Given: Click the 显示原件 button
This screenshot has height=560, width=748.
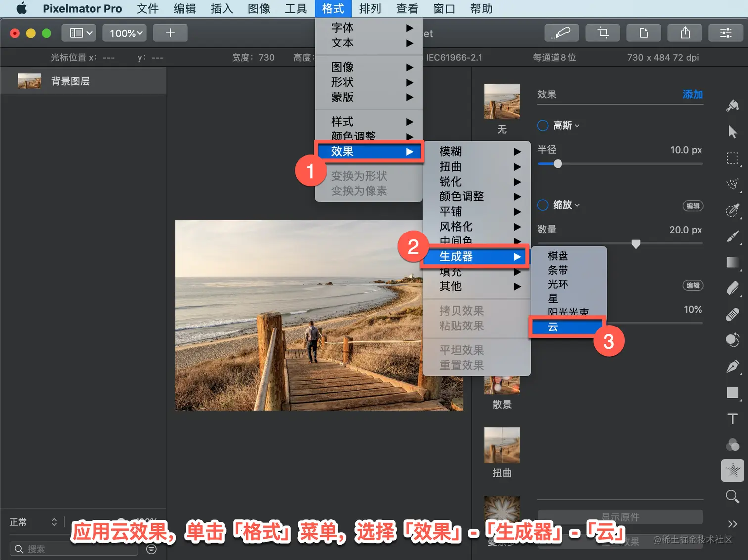Looking at the screenshot, I should (620, 517).
